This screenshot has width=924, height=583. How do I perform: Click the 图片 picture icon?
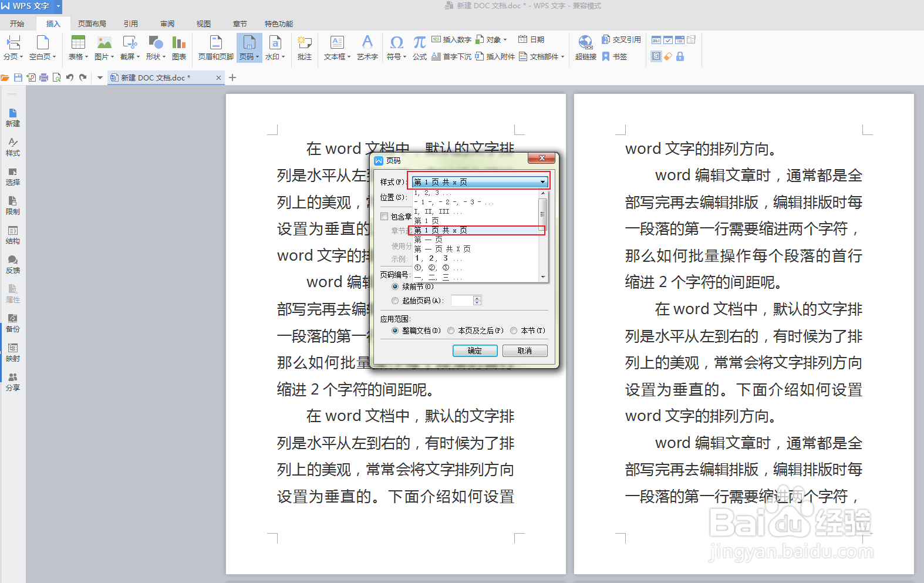click(x=104, y=42)
